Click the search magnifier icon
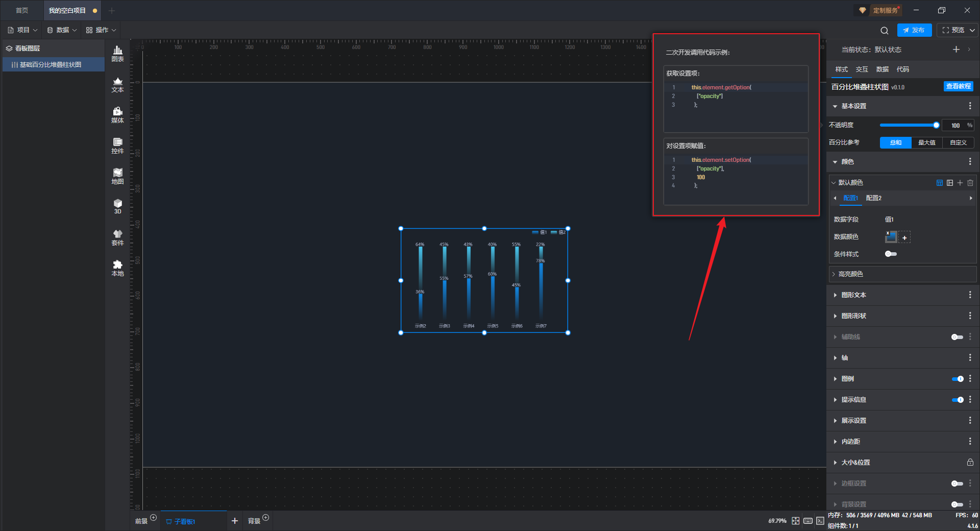This screenshot has width=980, height=531. [x=885, y=31]
